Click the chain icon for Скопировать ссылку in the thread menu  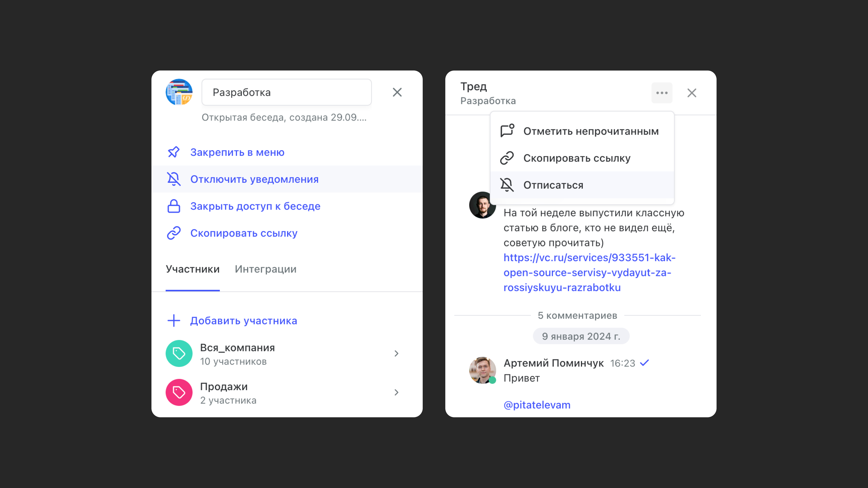click(507, 158)
